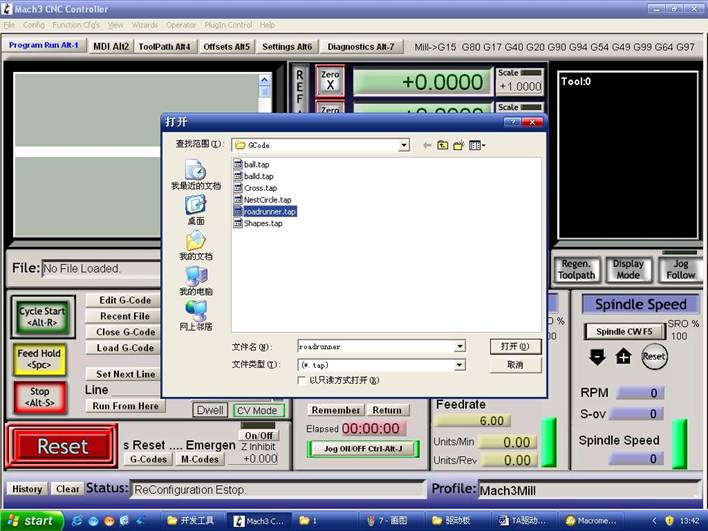
Task: Open My Documents shortcut in sidebar
Action: coord(196,245)
